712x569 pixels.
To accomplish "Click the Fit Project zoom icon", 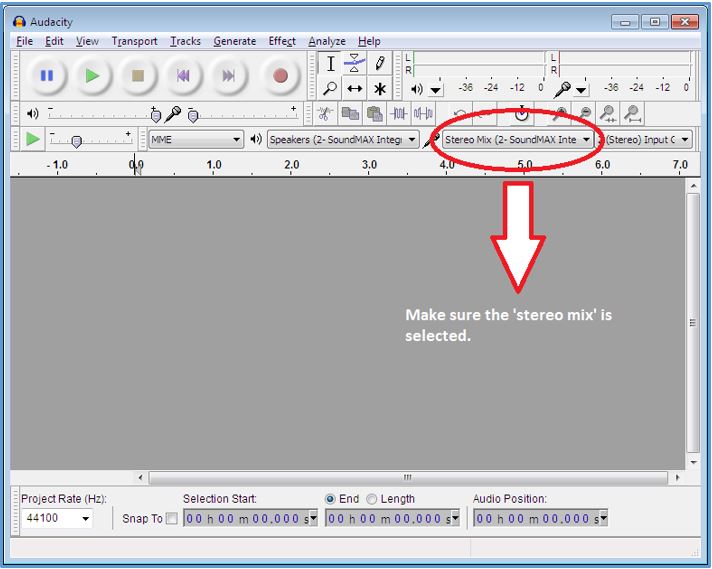I will coord(632,114).
